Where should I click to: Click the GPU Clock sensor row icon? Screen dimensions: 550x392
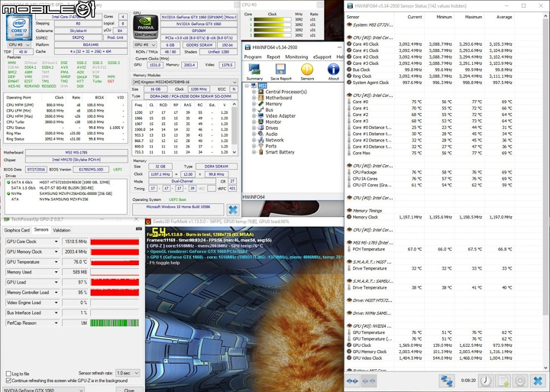[x=349, y=345]
